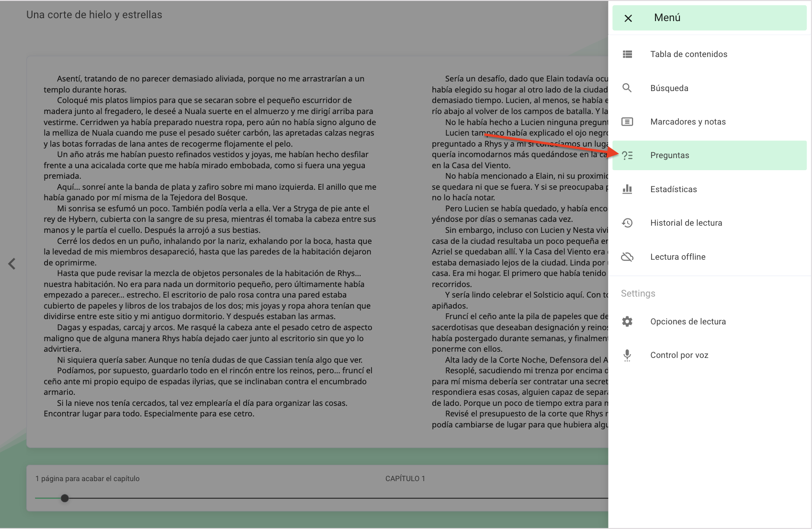The image size is (812, 529).
Task: Click the Historial de lectura clock icon
Action: [x=627, y=223]
